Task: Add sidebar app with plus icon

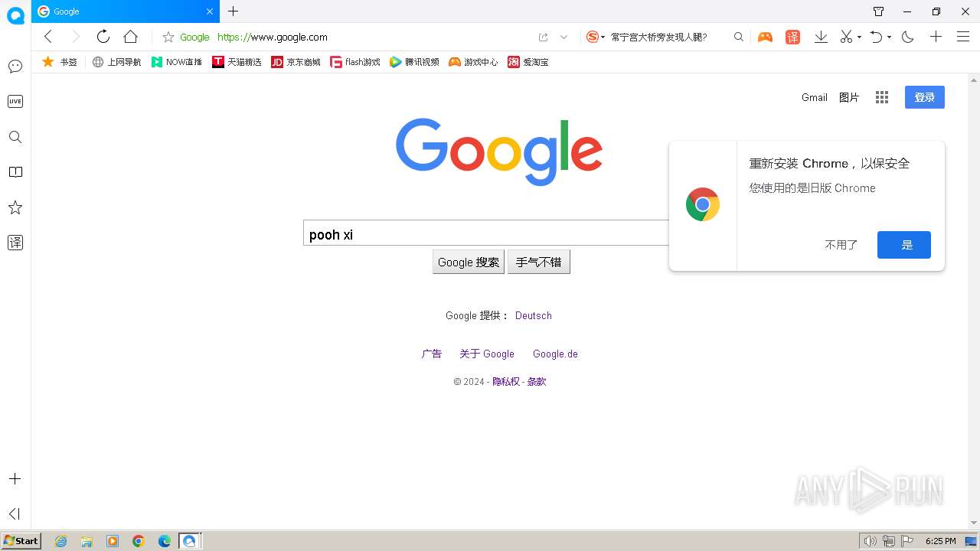Action: [15, 478]
